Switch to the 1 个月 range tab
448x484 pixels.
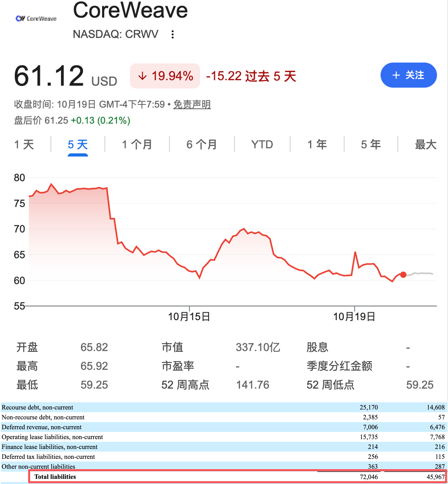pyautogui.click(x=137, y=144)
